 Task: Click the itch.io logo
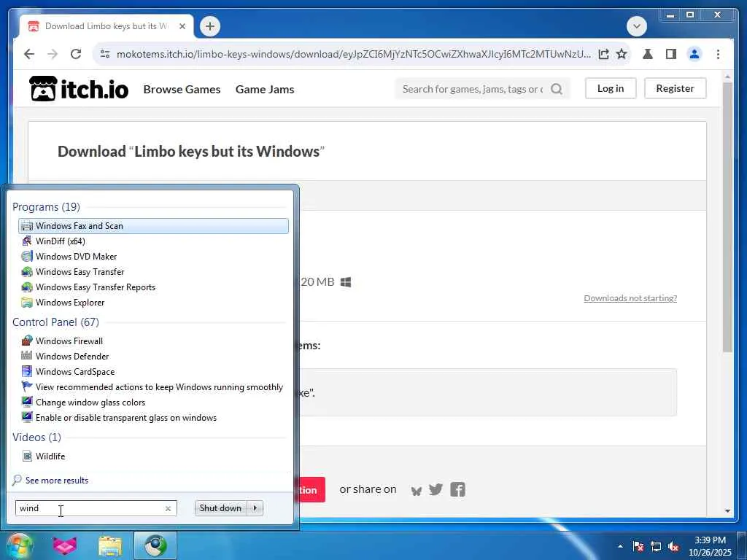tap(79, 88)
